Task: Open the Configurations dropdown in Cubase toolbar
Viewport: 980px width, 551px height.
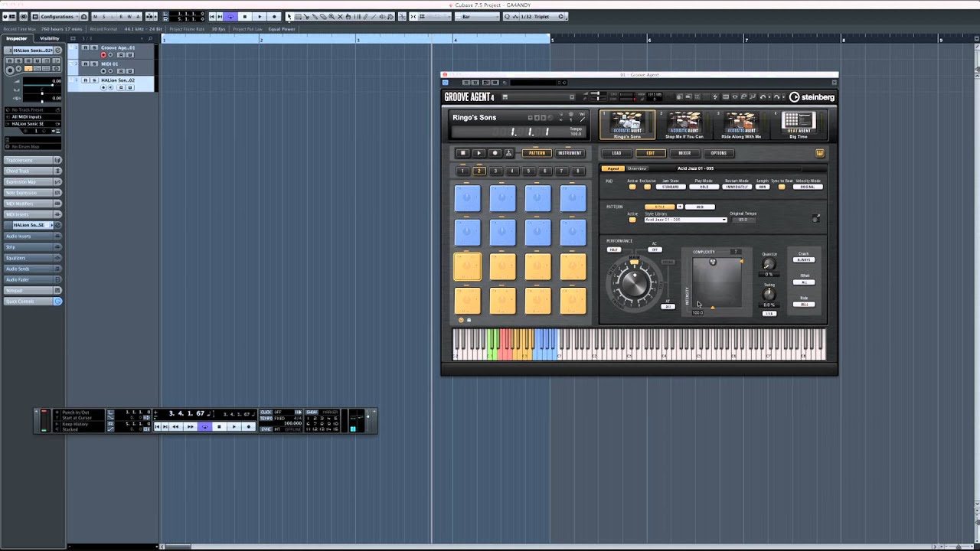Action: point(57,16)
